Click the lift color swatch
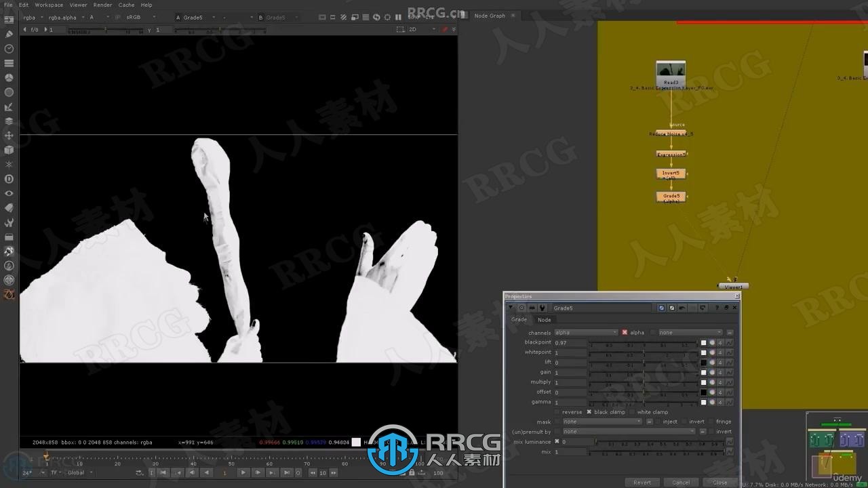Viewport: 868px width, 488px height. click(703, 363)
